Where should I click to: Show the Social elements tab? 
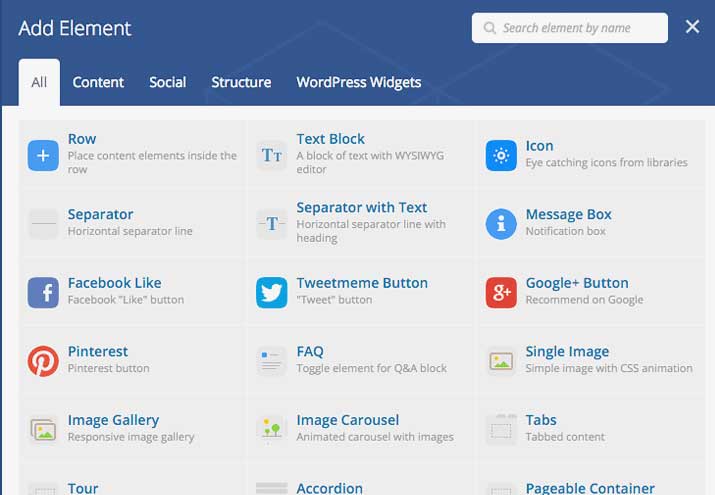[x=167, y=82]
